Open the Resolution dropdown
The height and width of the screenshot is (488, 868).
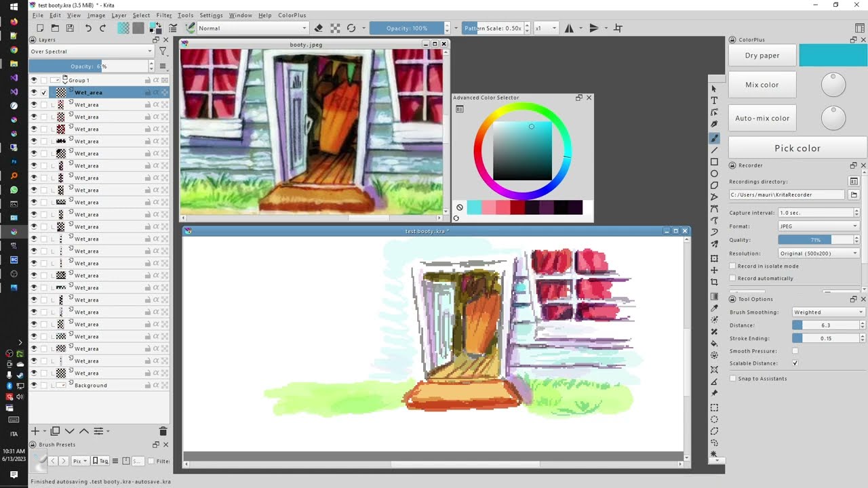coord(819,253)
